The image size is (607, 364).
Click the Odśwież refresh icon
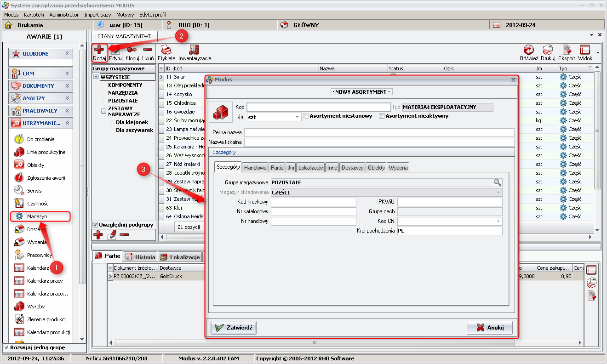(x=528, y=50)
